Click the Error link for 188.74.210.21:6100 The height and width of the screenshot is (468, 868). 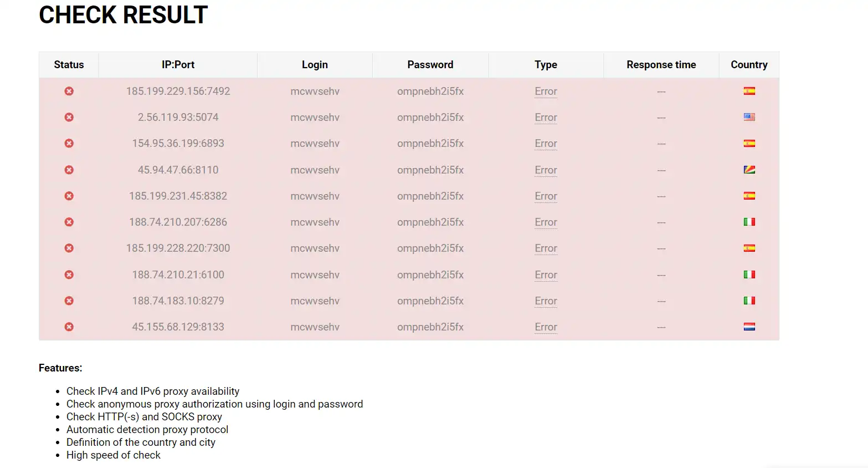[x=546, y=275]
